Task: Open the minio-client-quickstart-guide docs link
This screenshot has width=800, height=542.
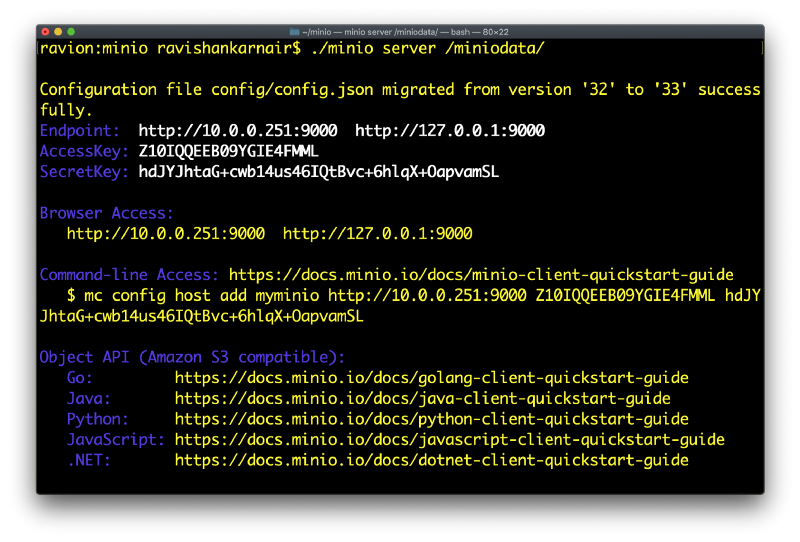Action: 481,275
